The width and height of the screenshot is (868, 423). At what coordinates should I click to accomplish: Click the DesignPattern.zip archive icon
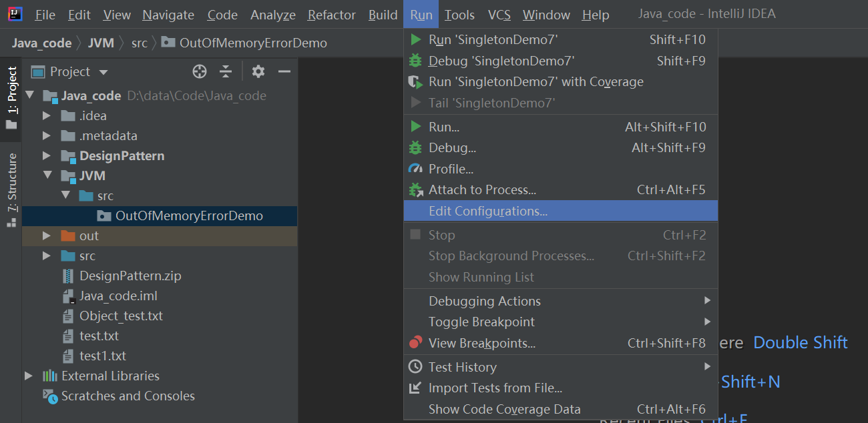point(68,276)
